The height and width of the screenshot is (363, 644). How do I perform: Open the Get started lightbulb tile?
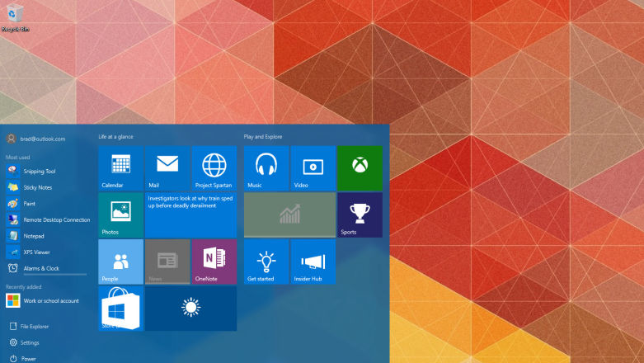pos(266,262)
